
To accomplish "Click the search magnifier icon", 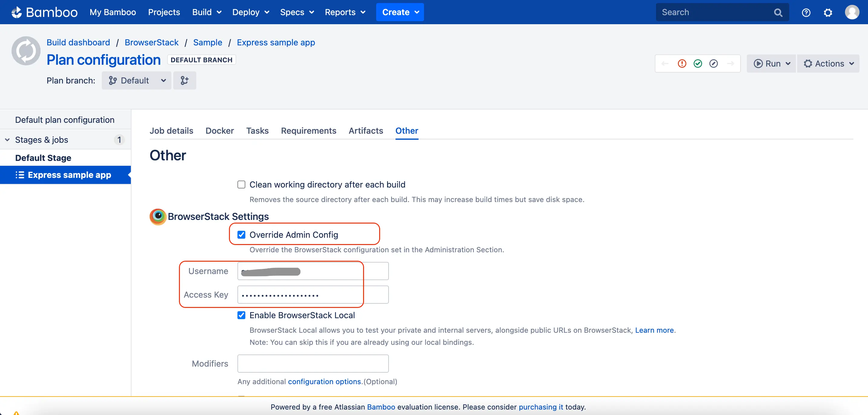I will tap(778, 12).
